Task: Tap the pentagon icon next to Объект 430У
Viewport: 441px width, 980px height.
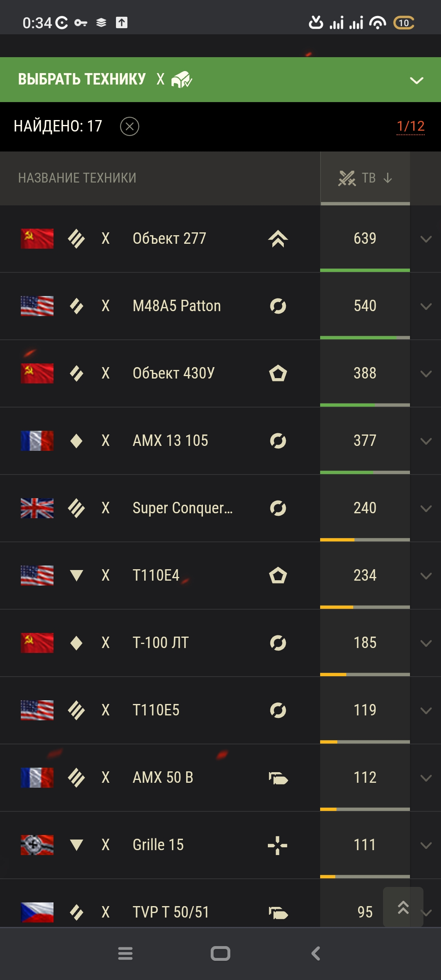Action: point(278,374)
